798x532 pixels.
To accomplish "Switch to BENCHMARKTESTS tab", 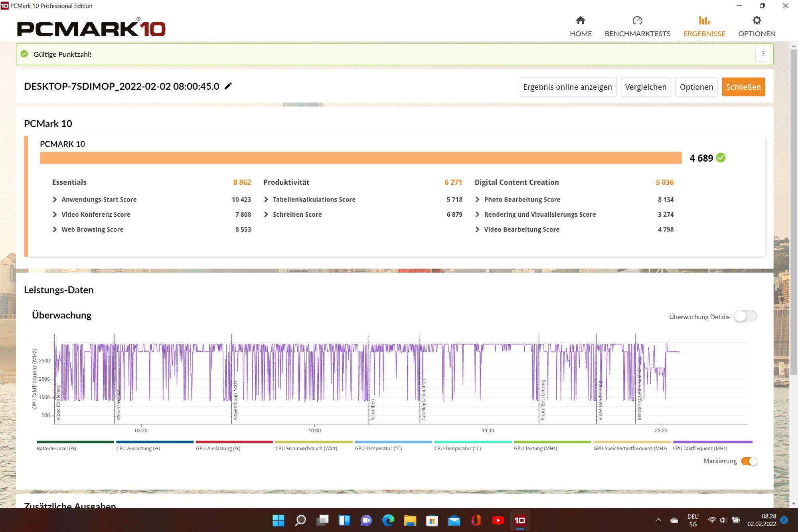I will 638,27.
